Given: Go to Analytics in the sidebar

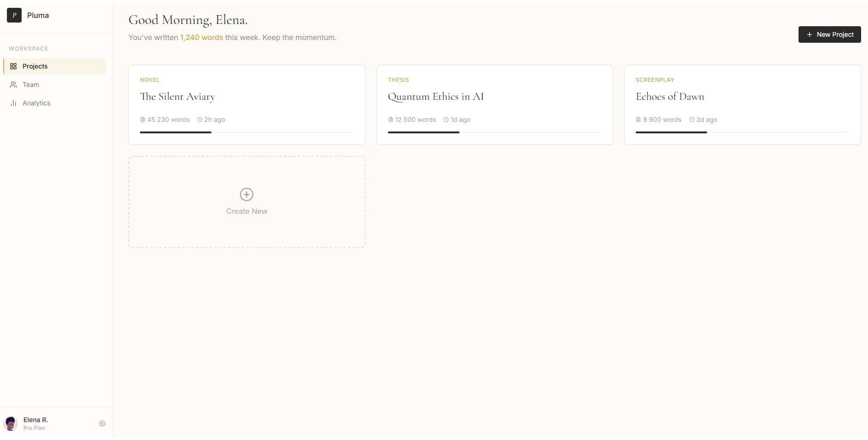Looking at the screenshot, I should (36, 103).
